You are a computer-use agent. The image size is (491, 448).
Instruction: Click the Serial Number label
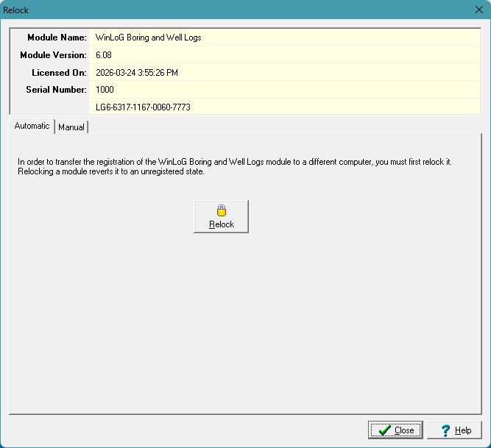click(x=55, y=90)
